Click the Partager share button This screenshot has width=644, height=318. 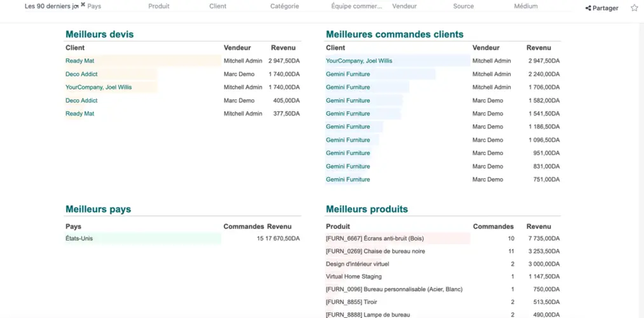coord(601,8)
